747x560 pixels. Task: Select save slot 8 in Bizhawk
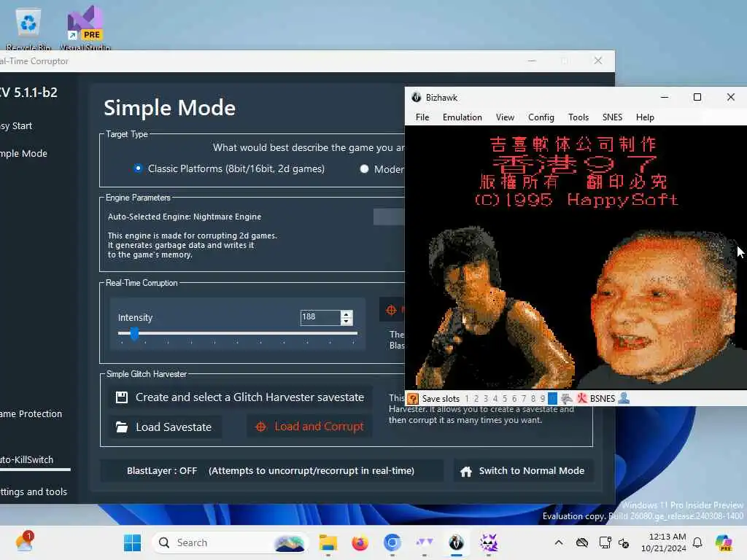click(x=533, y=399)
